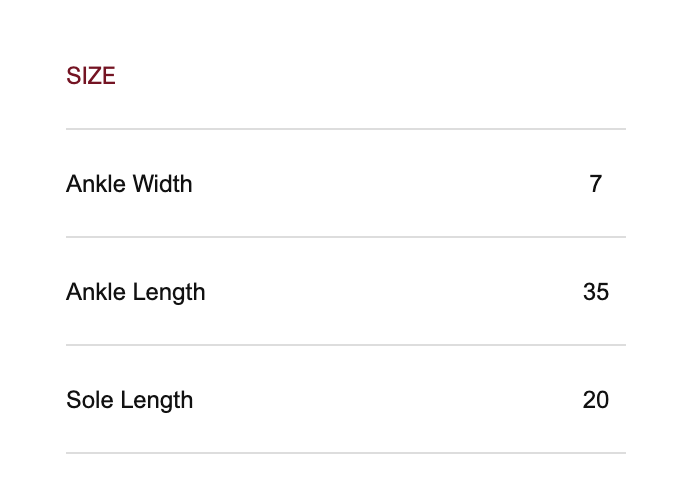Click the divider line below SIZE heading
The width and height of the screenshot is (686, 484).
tap(345, 129)
